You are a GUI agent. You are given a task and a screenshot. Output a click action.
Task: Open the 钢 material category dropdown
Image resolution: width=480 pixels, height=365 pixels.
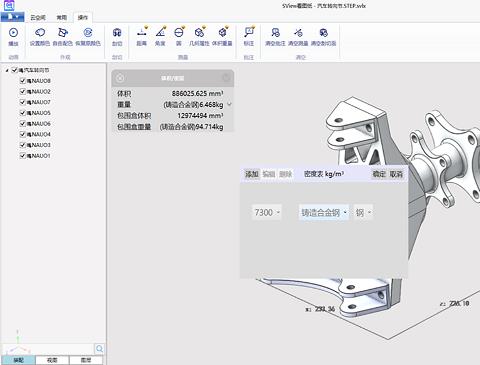[363, 212]
